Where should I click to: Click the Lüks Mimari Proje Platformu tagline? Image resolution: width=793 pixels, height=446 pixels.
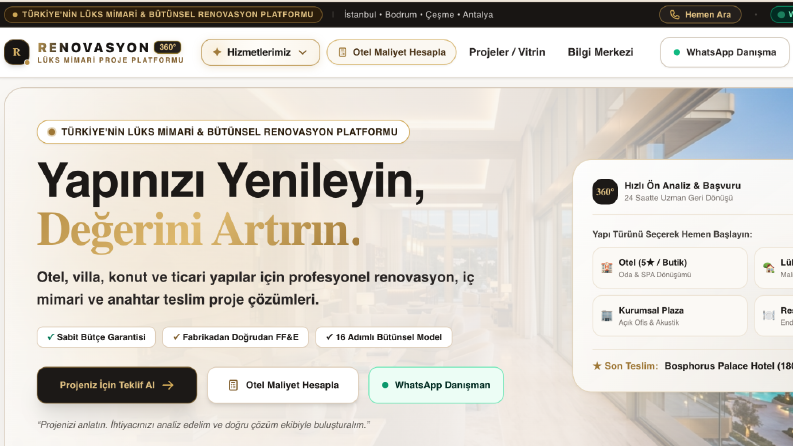click(110, 60)
